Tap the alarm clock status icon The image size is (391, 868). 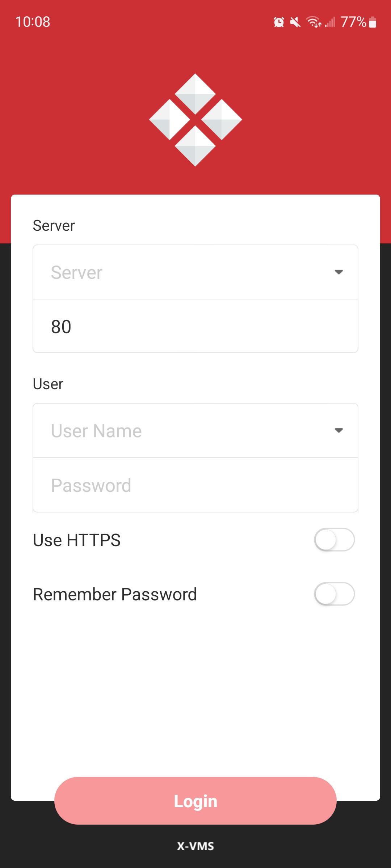(x=279, y=22)
